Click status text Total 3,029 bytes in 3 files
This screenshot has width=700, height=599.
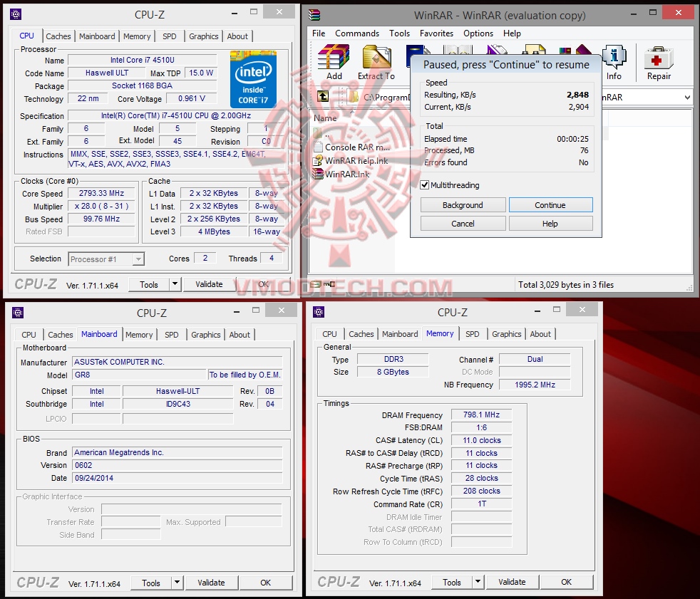(565, 285)
